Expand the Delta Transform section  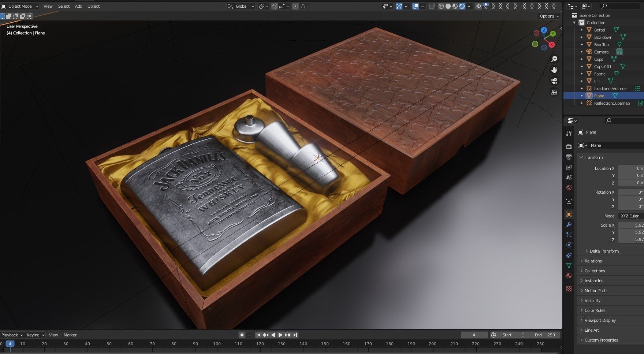click(604, 251)
